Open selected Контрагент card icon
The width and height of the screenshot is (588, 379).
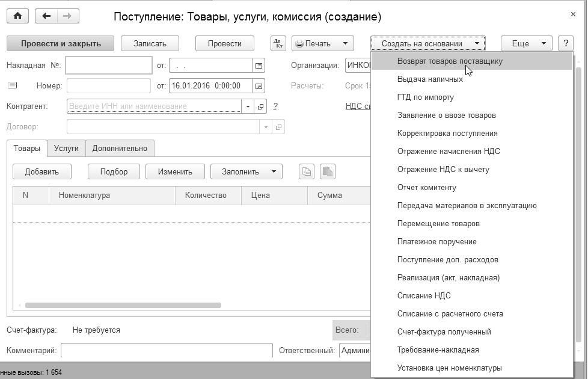coord(260,106)
